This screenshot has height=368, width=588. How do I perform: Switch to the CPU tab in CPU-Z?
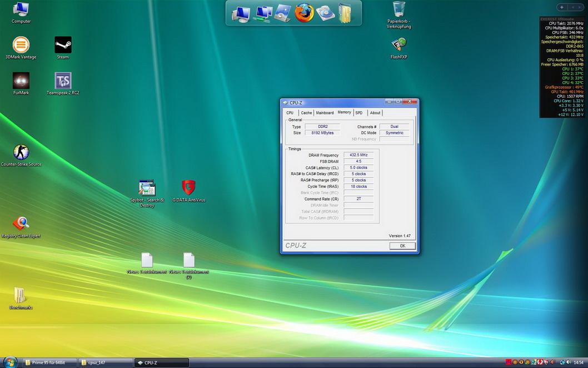290,113
